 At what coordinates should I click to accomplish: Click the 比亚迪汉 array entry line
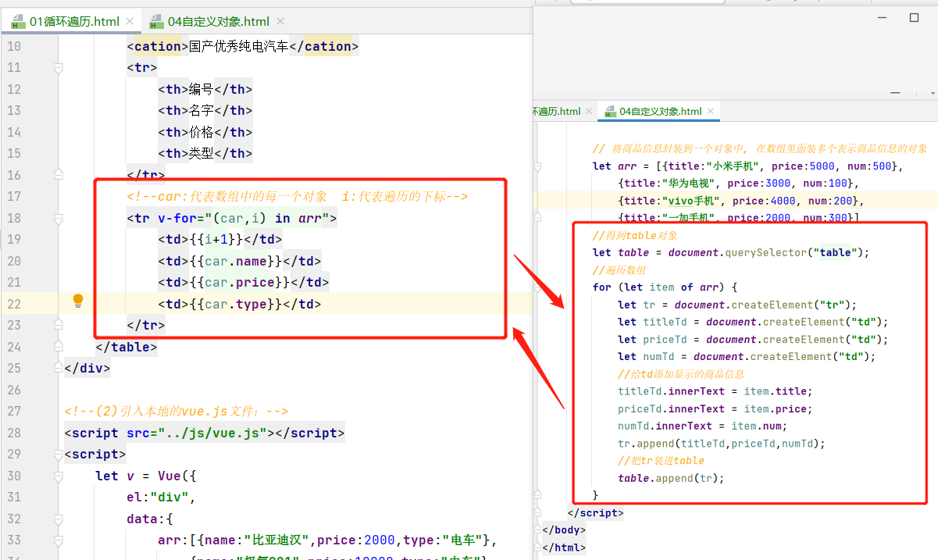(327, 540)
